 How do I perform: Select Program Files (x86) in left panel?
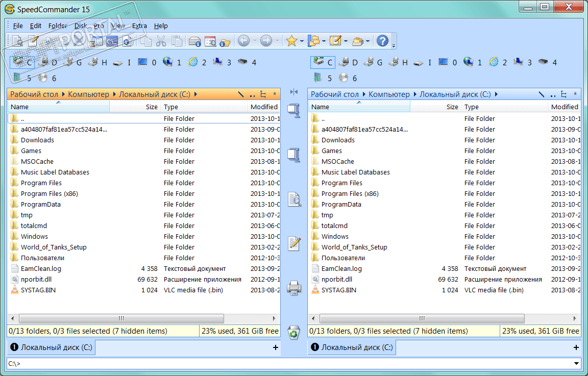[49, 194]
